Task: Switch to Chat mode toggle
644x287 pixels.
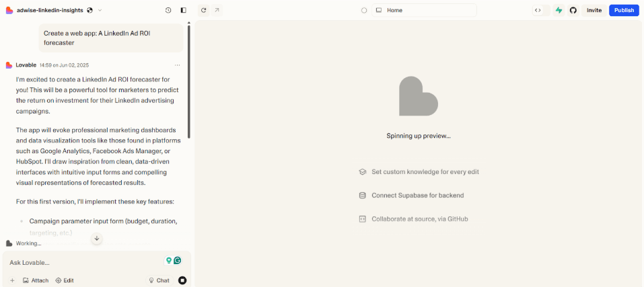Action: (159, 280)
